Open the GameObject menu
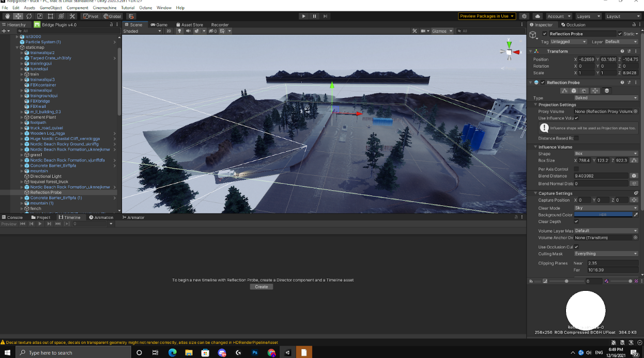 tap(51, 8)
